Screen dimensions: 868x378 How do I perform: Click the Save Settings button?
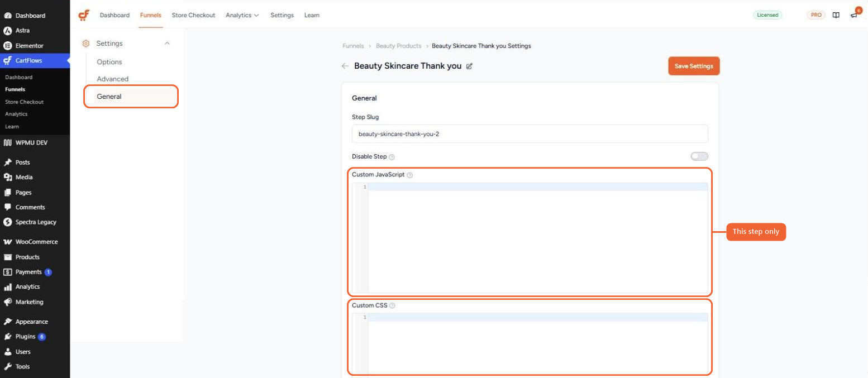pyautogui.click(x=694, y=66)
